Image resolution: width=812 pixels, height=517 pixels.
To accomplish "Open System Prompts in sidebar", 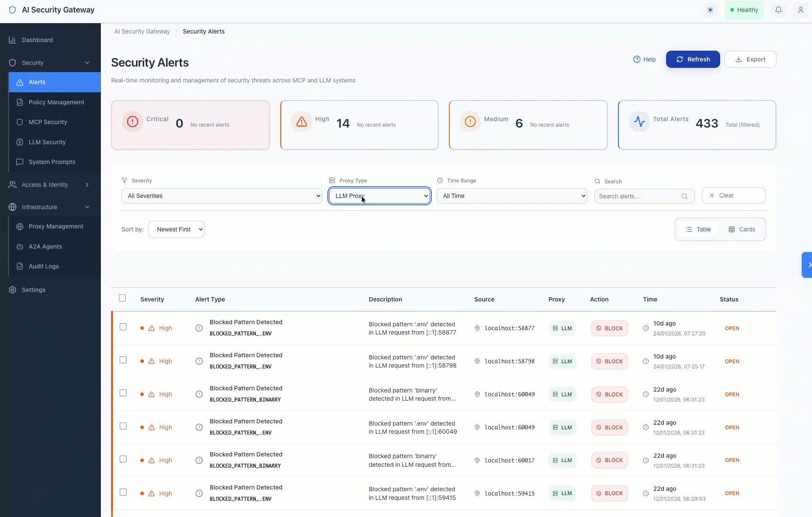I will [52, 162].
